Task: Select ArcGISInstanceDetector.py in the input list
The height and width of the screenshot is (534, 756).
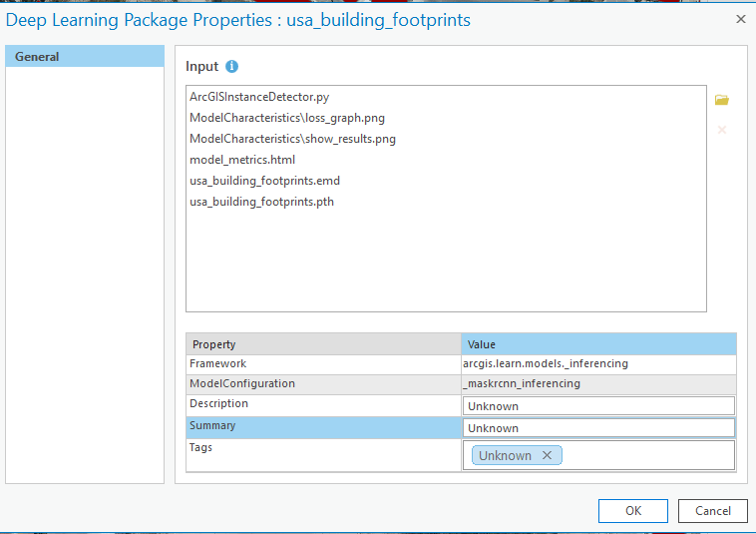Action: [259, 98]
